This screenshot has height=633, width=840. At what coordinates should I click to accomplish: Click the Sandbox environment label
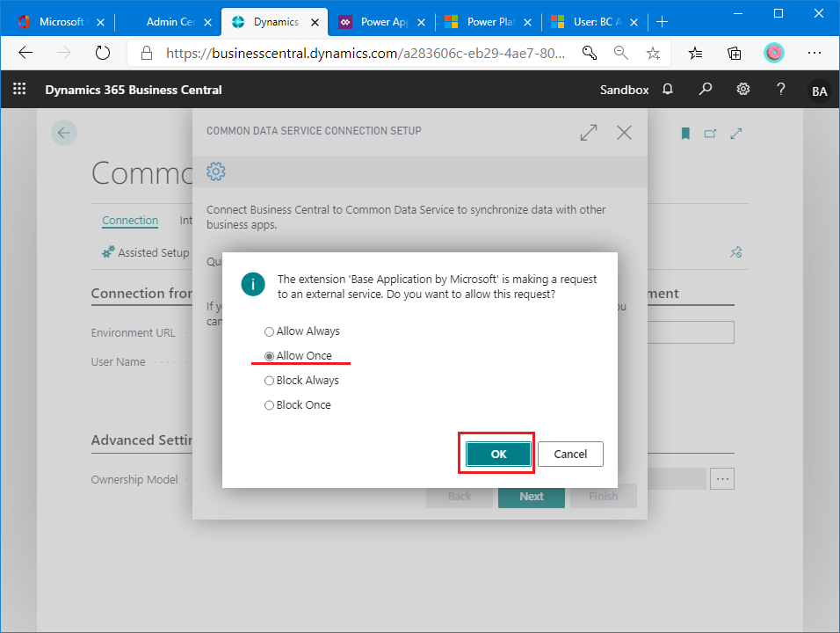(x=624, y=90)
